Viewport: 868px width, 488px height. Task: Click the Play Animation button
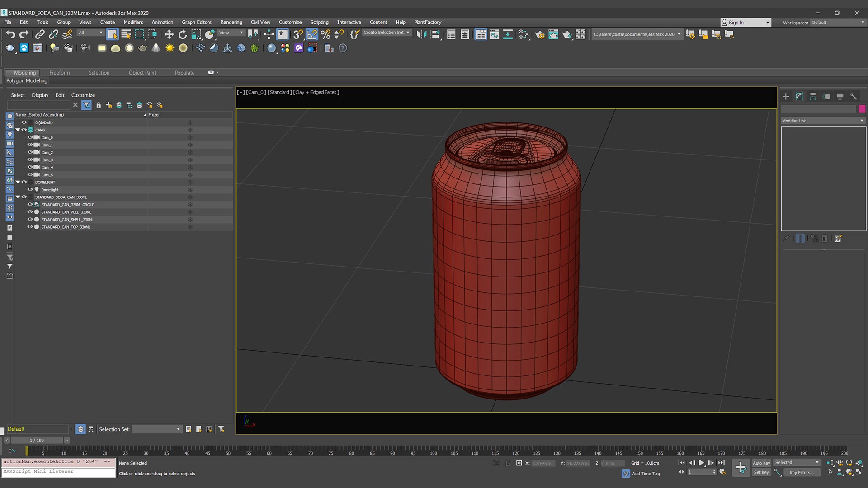pos(701,463)
